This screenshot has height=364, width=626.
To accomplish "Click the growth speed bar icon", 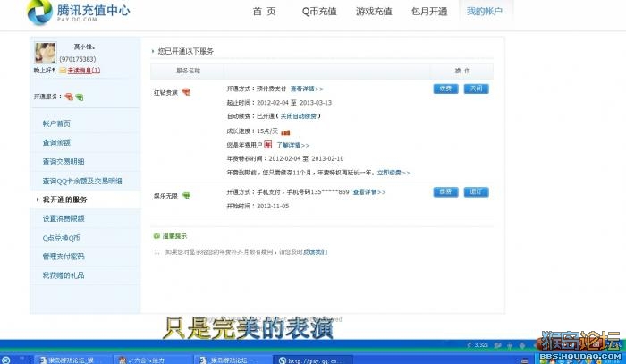I will pos(285,132).
